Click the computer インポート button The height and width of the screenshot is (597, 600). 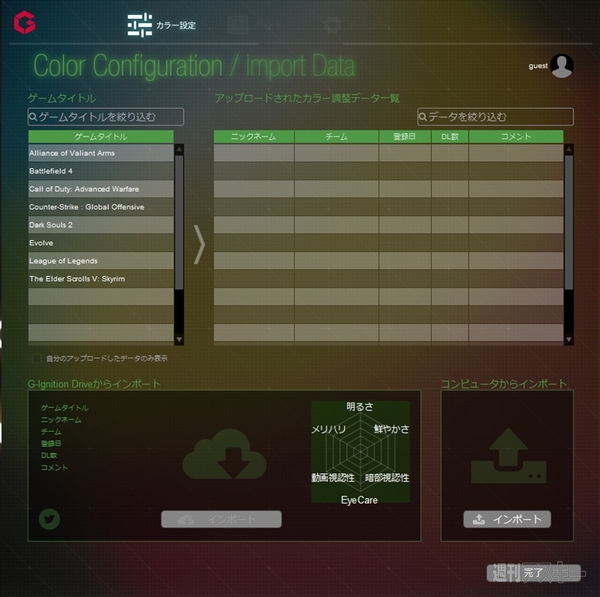pos(507,519)
